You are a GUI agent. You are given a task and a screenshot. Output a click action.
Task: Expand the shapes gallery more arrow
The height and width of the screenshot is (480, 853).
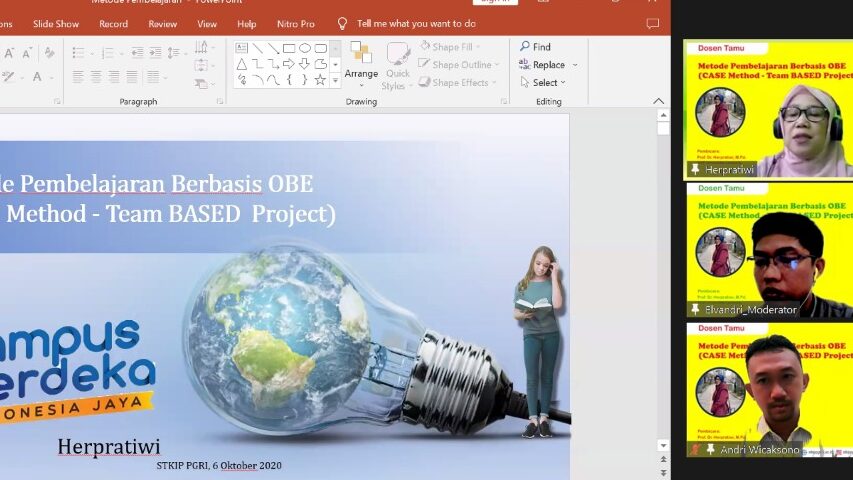point(335,80)
